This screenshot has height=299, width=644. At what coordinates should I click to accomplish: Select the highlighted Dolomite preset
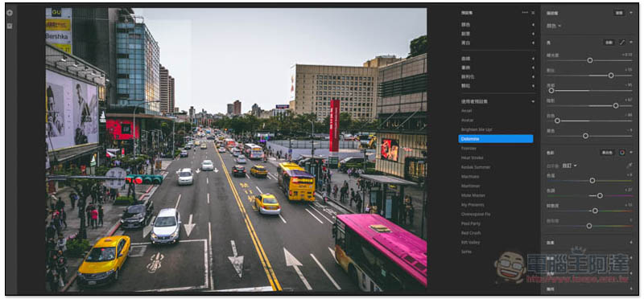coord(496,139)
